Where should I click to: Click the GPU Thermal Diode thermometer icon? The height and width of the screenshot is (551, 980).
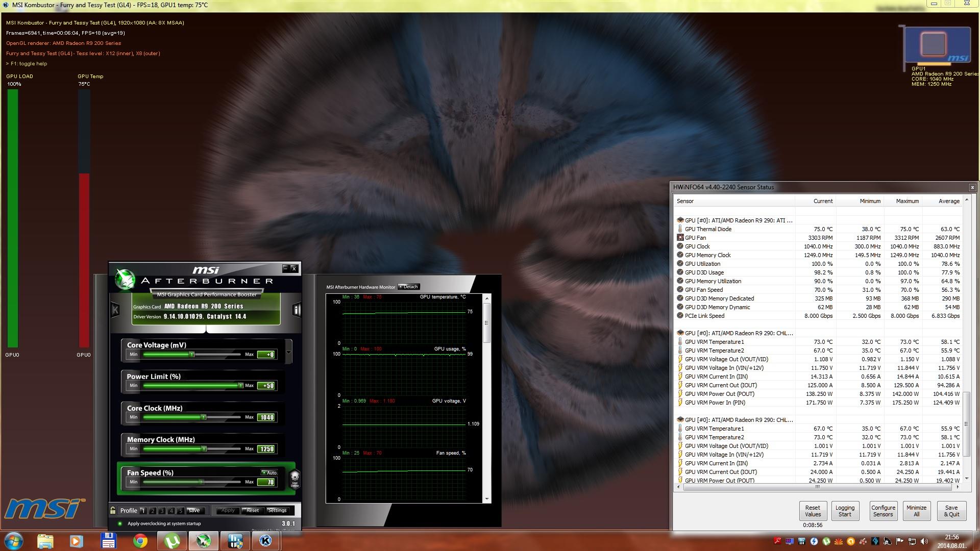click(x=680, y=229)
